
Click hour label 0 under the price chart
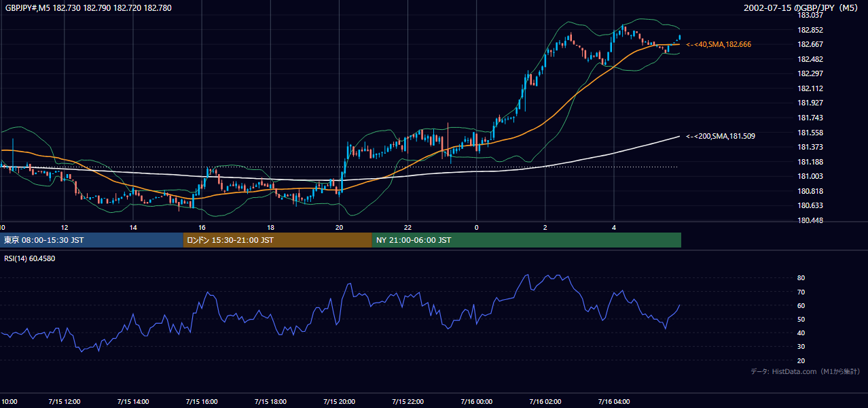(x=477, y=227)
